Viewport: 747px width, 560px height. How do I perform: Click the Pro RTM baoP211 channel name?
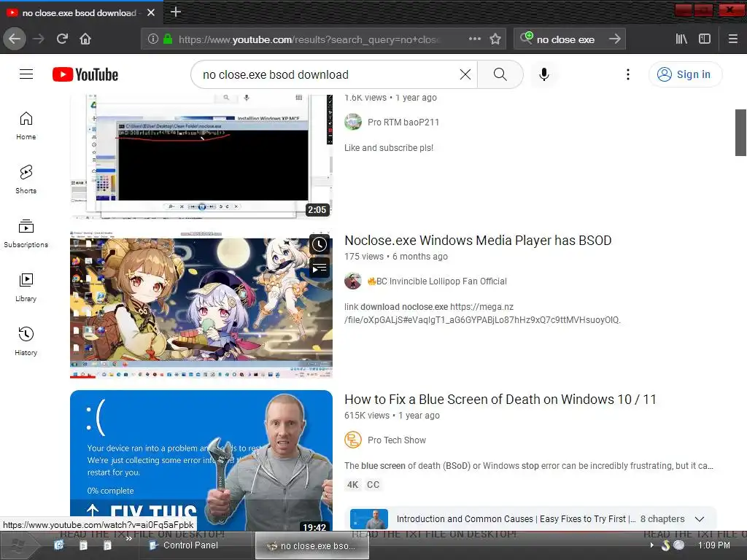pos(403,122)
